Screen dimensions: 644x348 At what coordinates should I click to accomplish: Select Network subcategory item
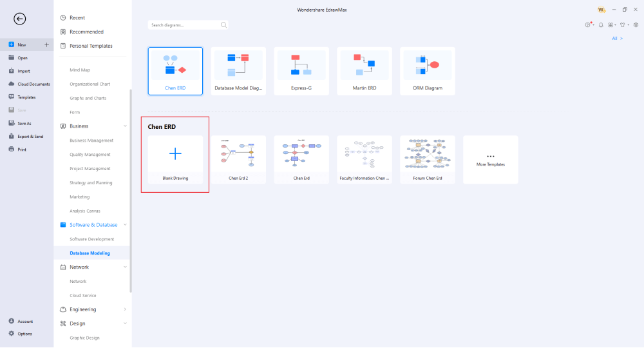pos(78,282)
